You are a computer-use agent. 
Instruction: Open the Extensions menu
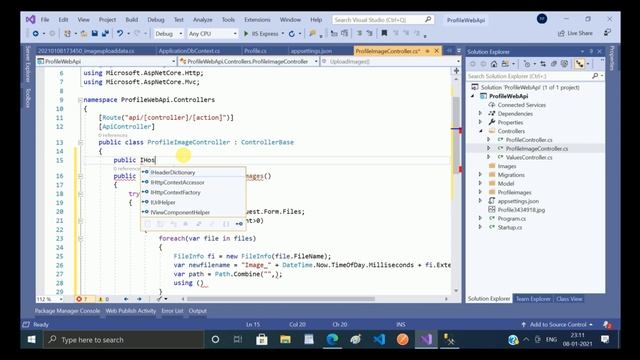coord(257,19)
